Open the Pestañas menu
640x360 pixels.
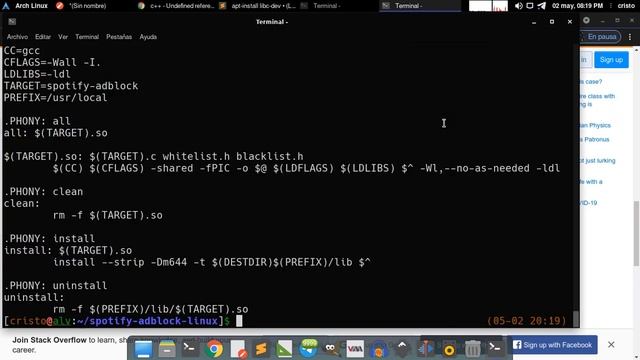119,37
